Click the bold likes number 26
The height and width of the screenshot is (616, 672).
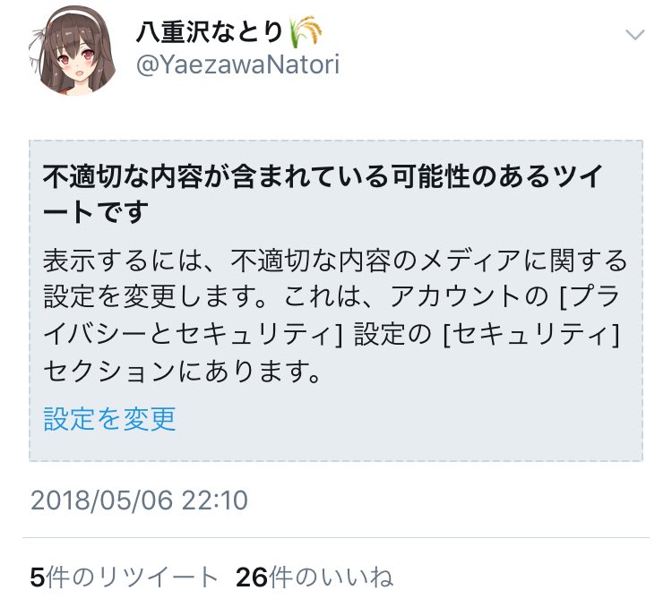[252, 577]
